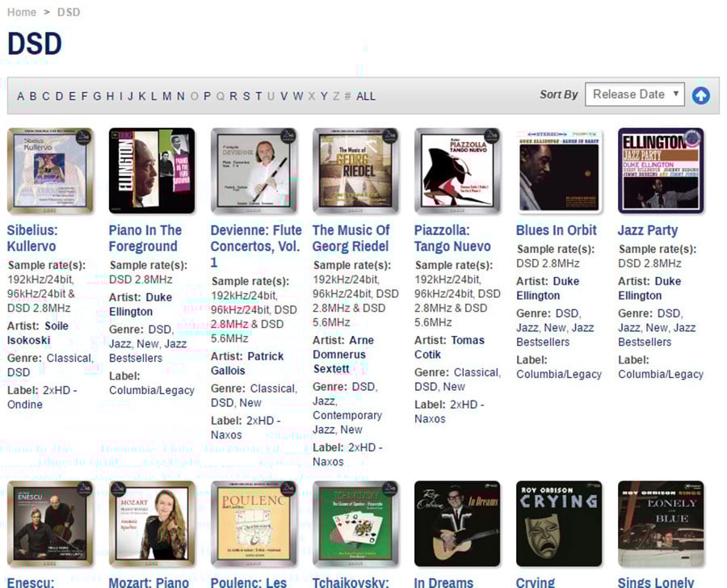Filter albums by letter A
Viewport: 727px width, 588px height.
[20, 96]
